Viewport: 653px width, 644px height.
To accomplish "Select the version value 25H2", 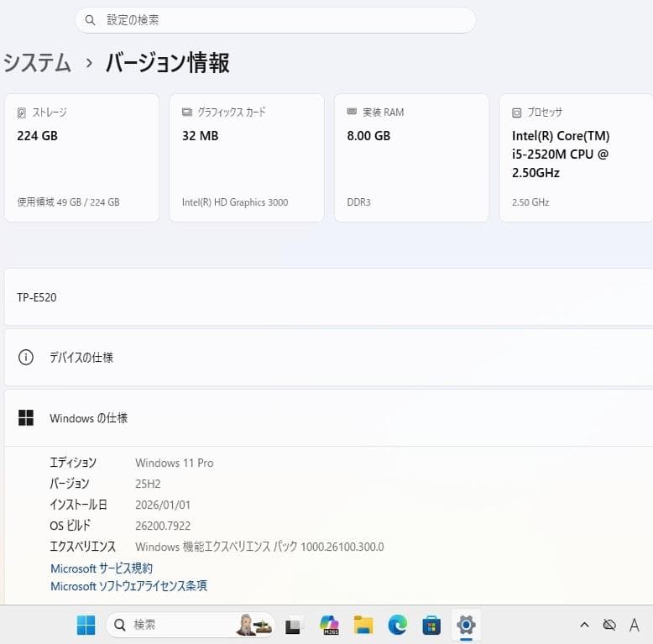I will tap(148, 484).
